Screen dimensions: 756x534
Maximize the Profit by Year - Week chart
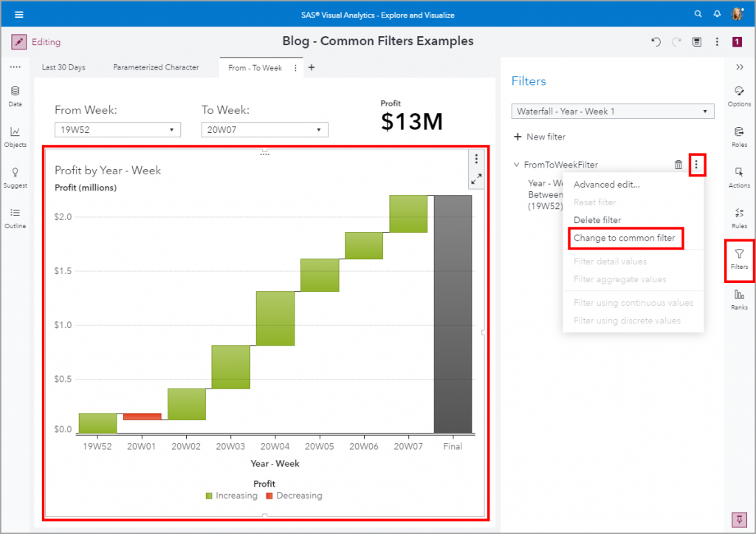click(477, 178)
